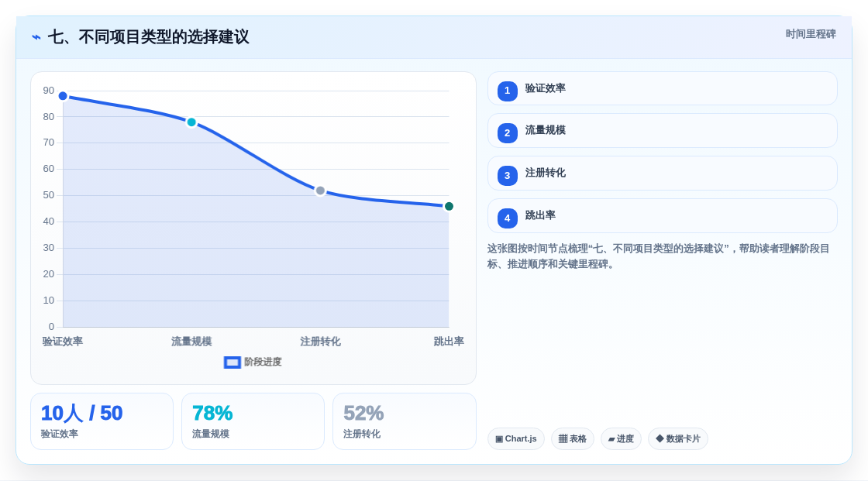Select the 表格 tag
Screen dimensions: 868x481
(x=573, y=439)
